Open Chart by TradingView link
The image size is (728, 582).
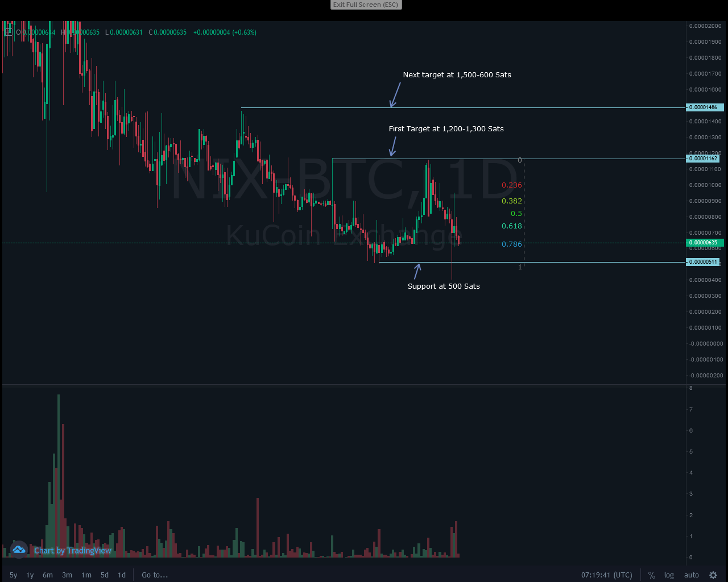(x=73, y=550)
